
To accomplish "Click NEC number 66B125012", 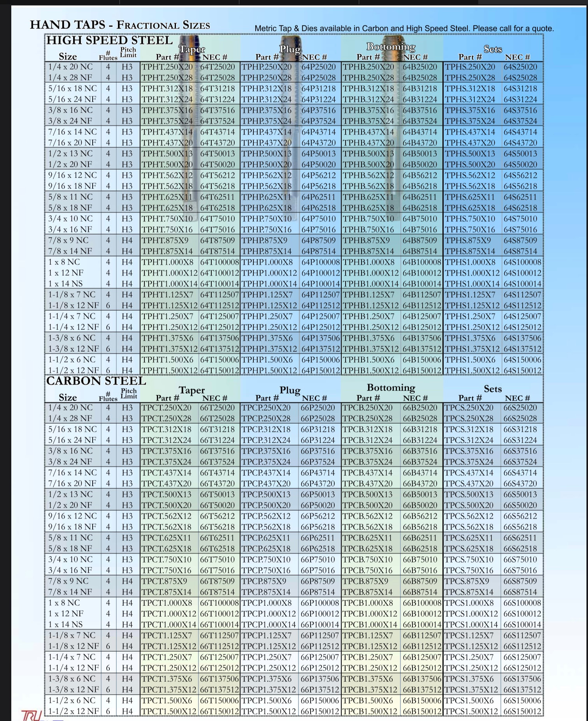I will 422,668.
